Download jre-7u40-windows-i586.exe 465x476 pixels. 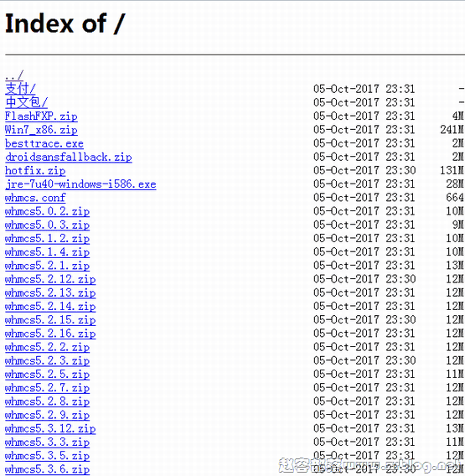[80, 184]
